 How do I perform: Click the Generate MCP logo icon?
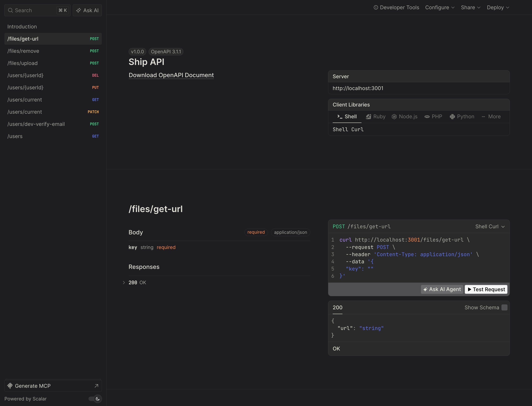click(10, 386)
